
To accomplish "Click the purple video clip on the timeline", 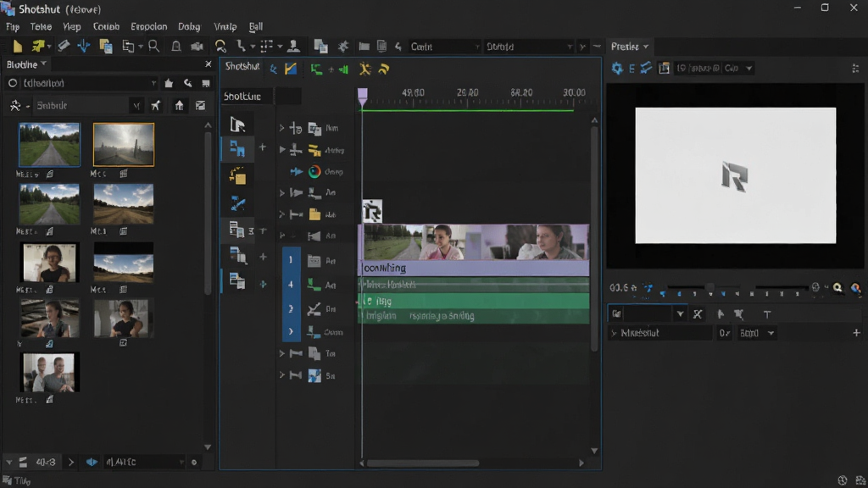I will click(x=476, y=250).
